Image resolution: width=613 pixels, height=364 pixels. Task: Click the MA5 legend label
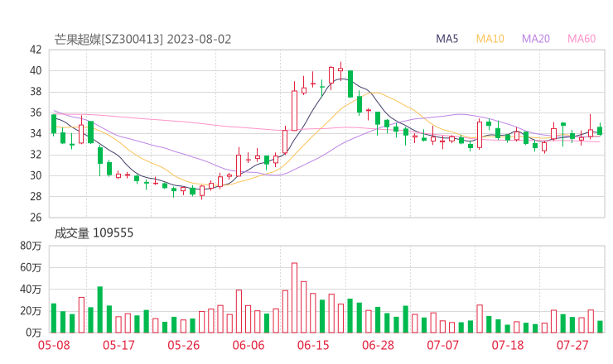(446, 39)
